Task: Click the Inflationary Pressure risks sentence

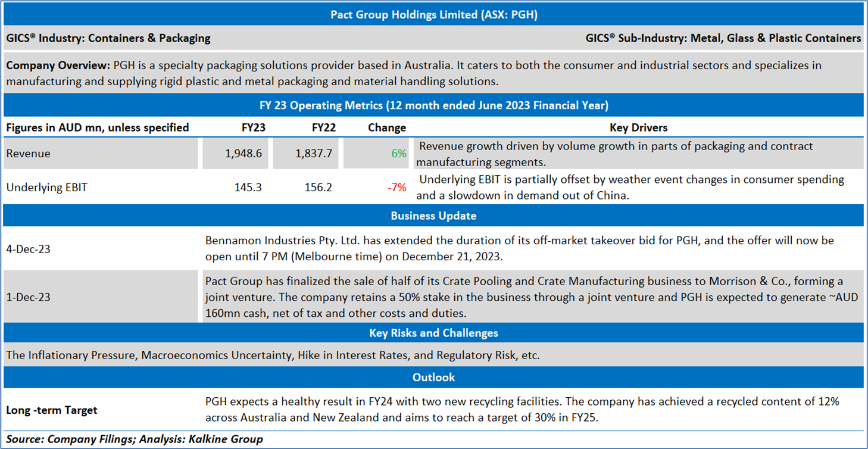Action: [273, 356]
